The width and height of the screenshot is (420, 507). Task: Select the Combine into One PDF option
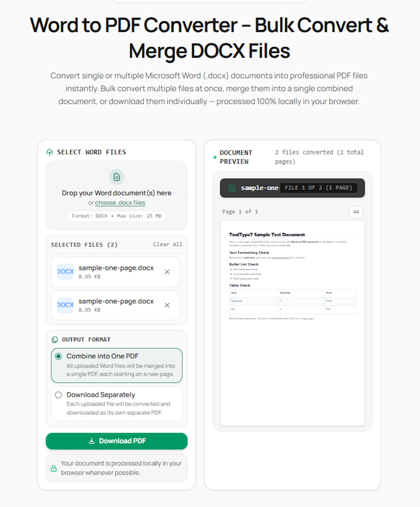[117, 365]
